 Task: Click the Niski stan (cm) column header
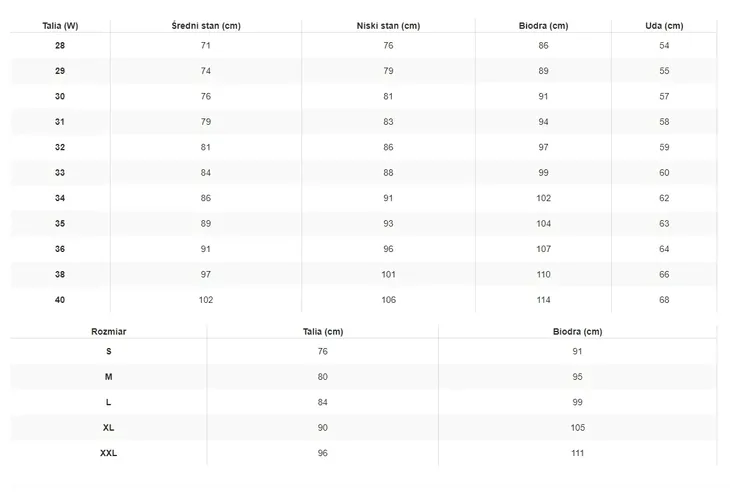coord(388,26)
